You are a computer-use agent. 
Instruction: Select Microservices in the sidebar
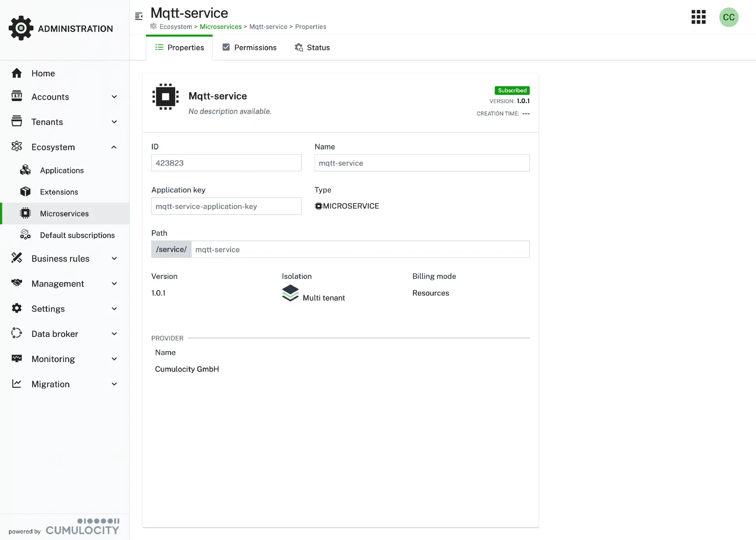coord(65,214)
